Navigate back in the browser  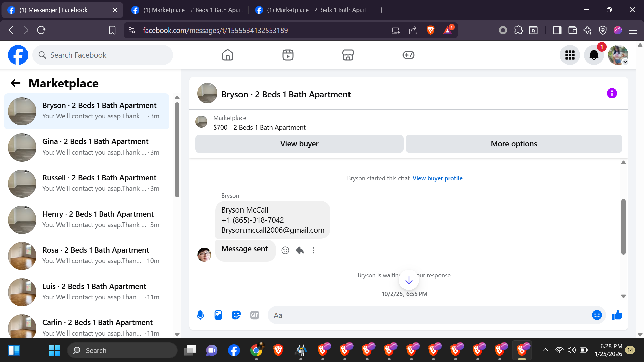pos(11,30)
